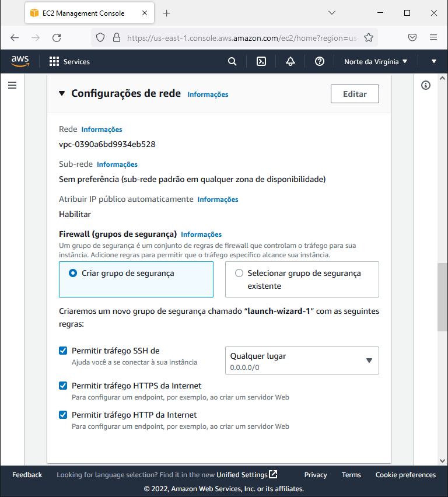Uncheck Permitir tráfego SSH de checkbox
The height and width of the screenshot is (497, 448).
pyautogui.click(x=63, y=351)
